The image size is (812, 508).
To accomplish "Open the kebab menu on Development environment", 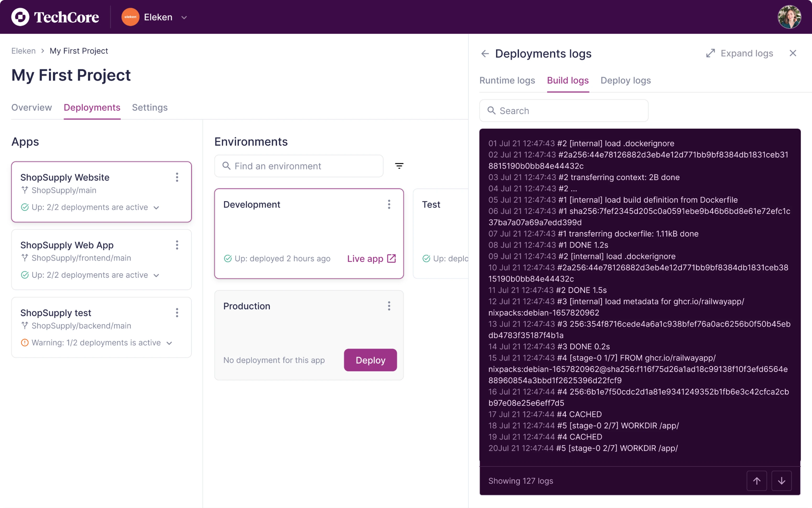I will (x=389, y=204).
